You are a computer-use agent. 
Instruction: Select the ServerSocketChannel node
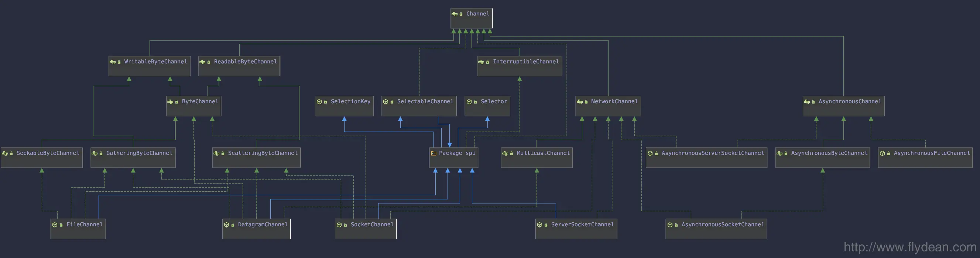point(576,229)
